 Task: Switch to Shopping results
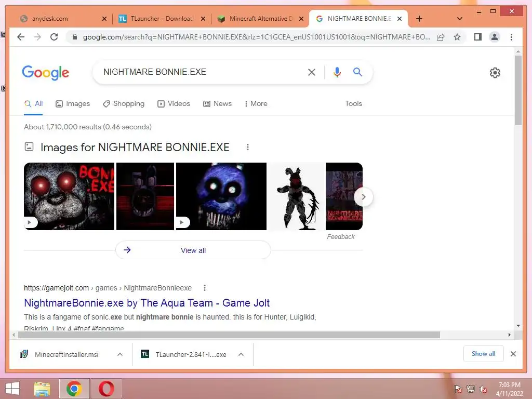pyautogui.click(x=124, y=104)
